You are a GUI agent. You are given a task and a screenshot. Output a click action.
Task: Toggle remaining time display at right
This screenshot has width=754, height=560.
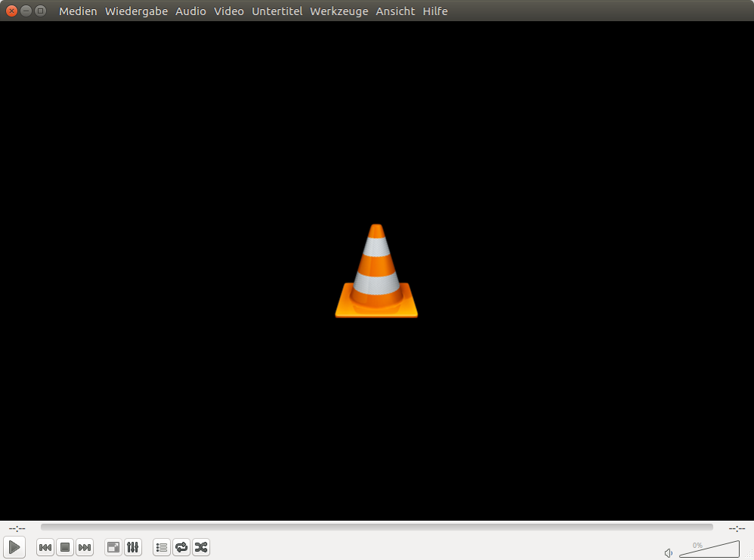coord(737,528)
